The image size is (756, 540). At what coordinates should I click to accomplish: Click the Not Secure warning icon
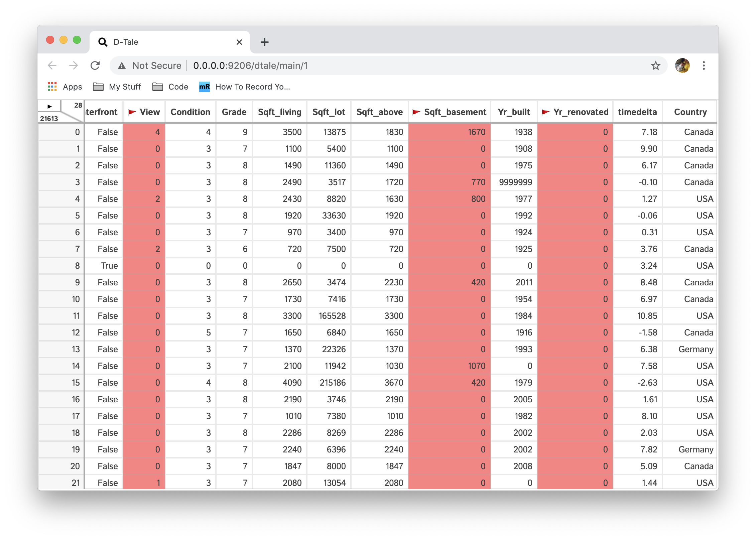click(x=122, y=66)
